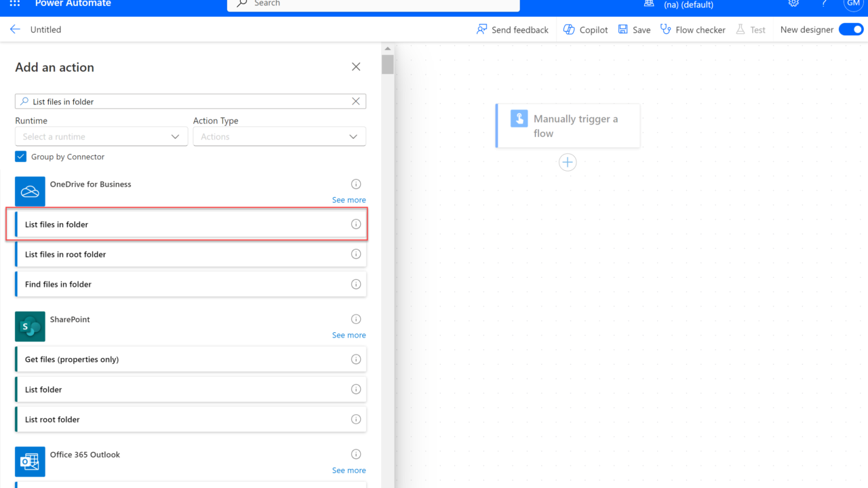The width and height of the screenshot is (868, 488).
Task: Run the Flow checker
Action: 692,30
